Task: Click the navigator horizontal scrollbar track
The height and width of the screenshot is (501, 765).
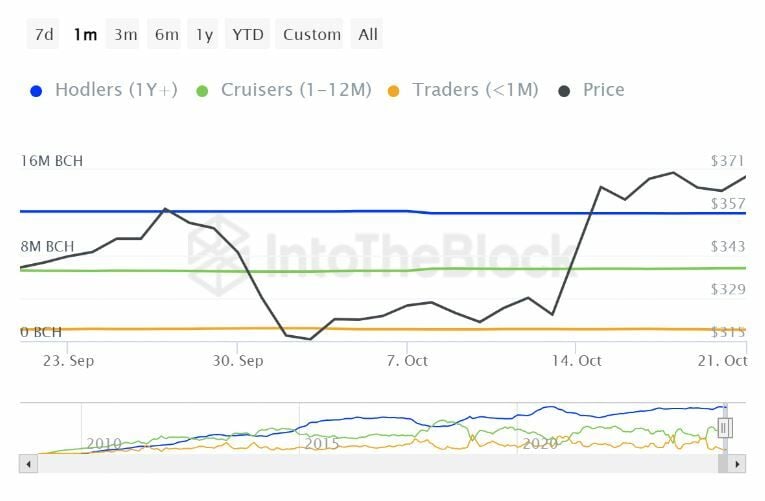Action: (380, 464)
